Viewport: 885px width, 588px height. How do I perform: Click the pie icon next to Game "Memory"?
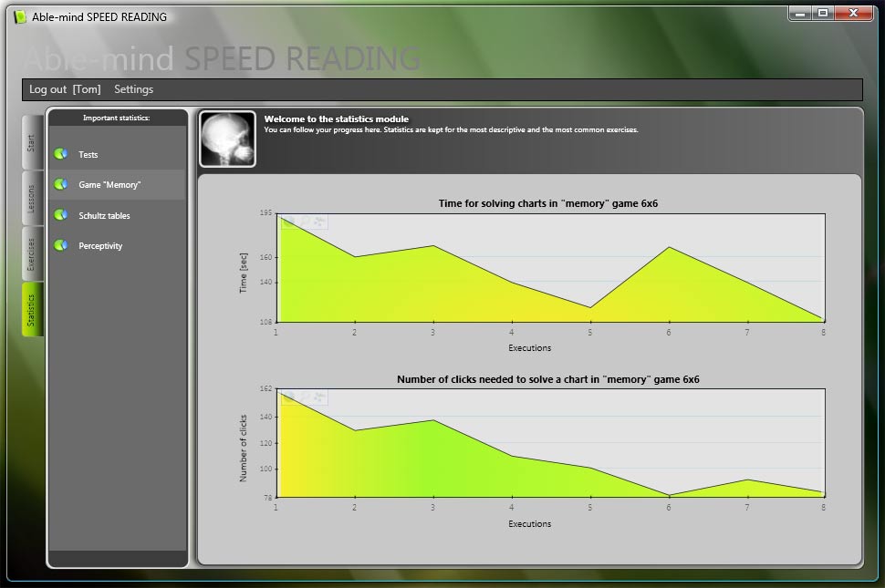[61, 184]
